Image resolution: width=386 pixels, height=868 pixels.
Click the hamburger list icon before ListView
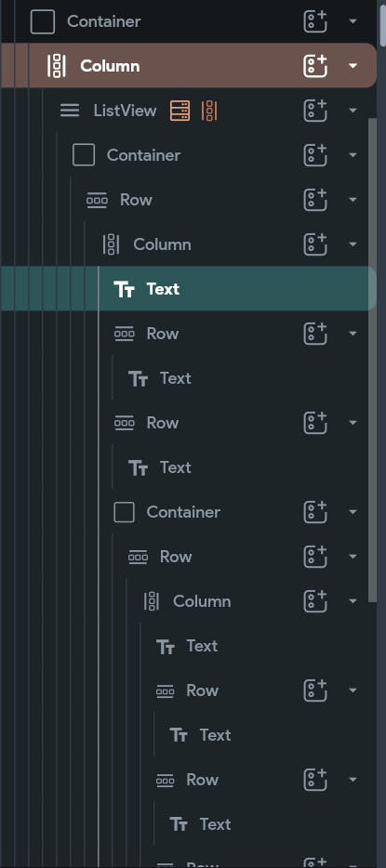[x=70, y=111]
